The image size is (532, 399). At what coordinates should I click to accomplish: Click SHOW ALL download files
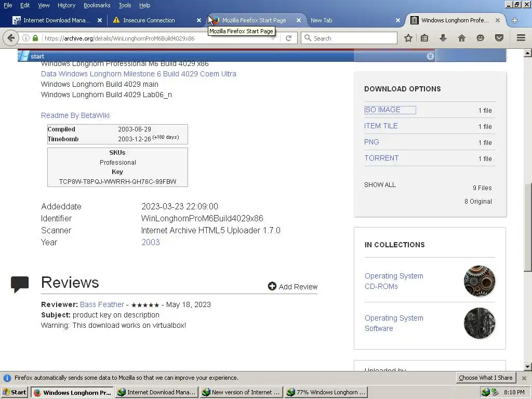click(380, 184)
